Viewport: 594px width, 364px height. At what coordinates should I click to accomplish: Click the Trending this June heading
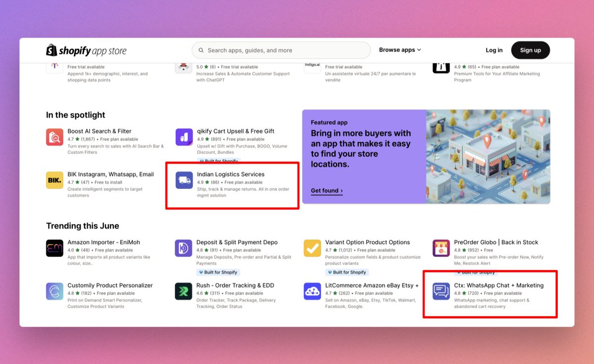(83, 226)
